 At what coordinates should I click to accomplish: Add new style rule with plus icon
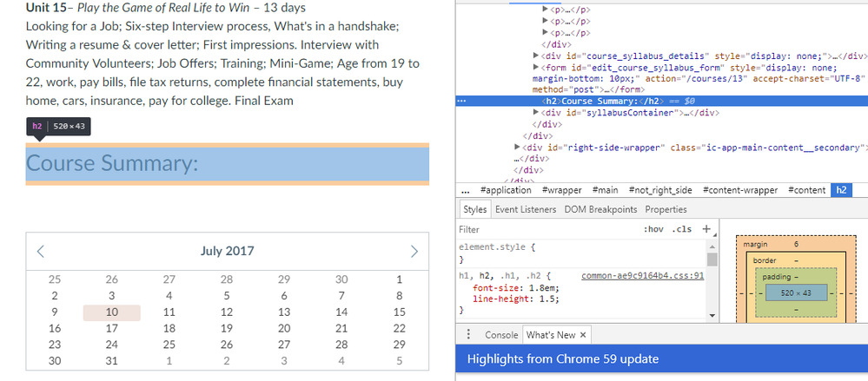point(706,229)
